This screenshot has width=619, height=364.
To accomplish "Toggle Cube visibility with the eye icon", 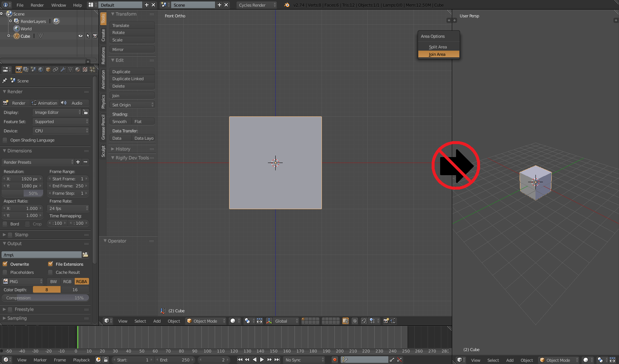I will 81,36.
